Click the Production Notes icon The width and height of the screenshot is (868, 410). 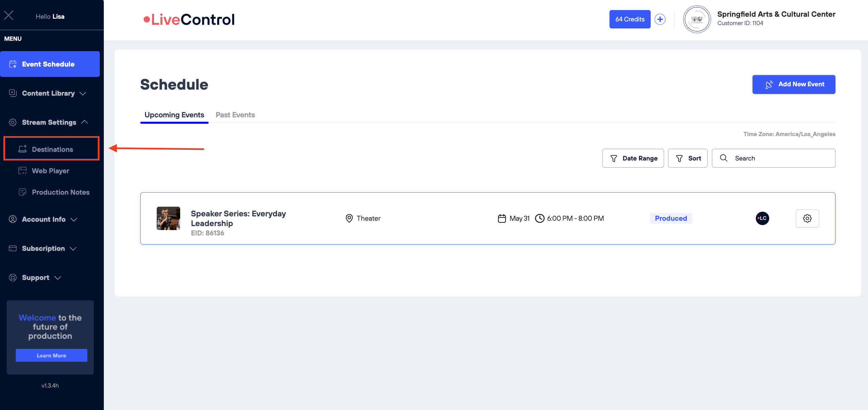click(22, 192)
